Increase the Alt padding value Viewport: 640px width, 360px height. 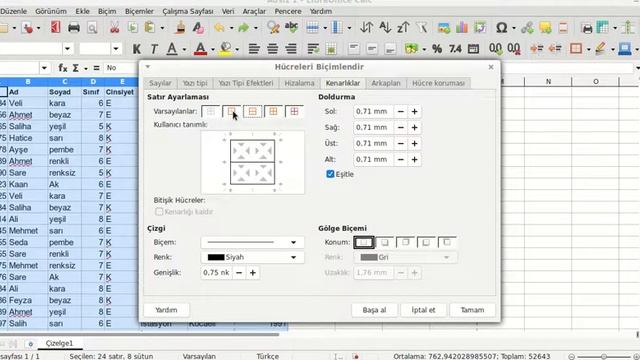point(414,160)
